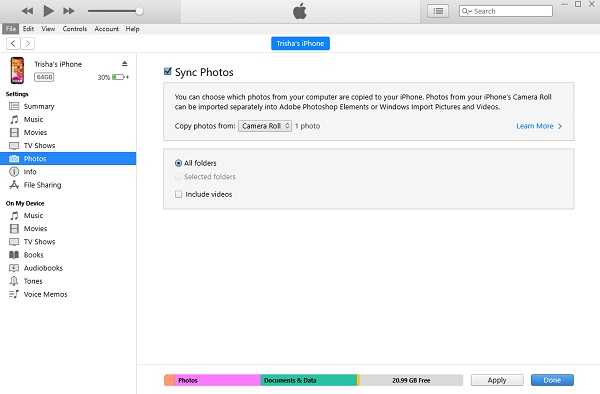Click the Trisha's iPhone device button
The image size is (600, 394).
(x=300, y=43)
